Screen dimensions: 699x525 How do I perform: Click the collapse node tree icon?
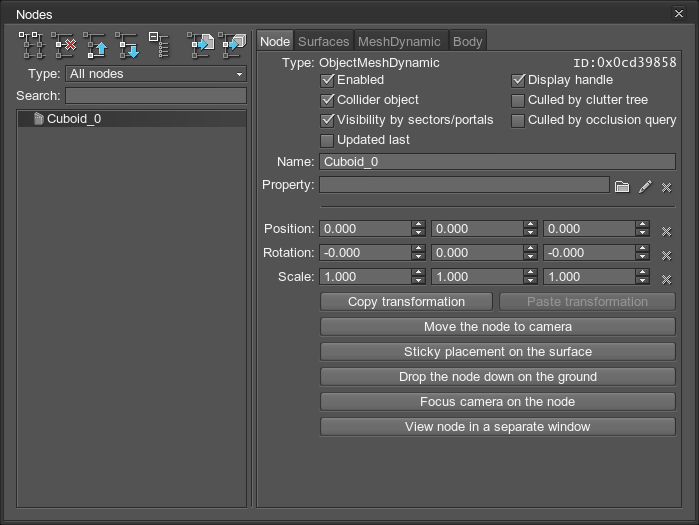[159, 43]
